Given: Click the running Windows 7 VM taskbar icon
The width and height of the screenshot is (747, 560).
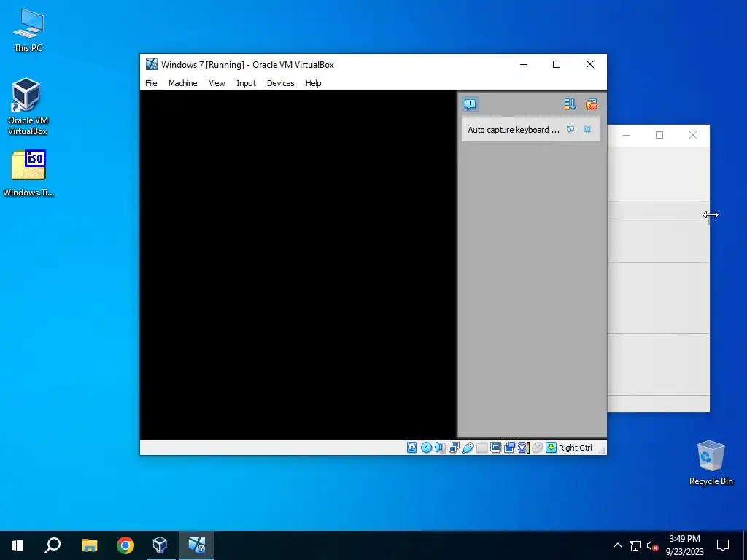Looking at the screenshot, I should [197, 545].
